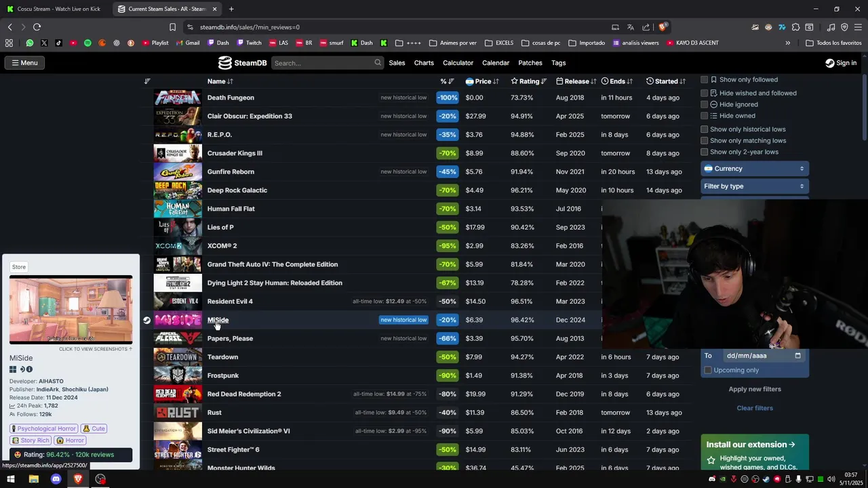
Task: Open the Calculator nav item
Action: coord(458,63)
